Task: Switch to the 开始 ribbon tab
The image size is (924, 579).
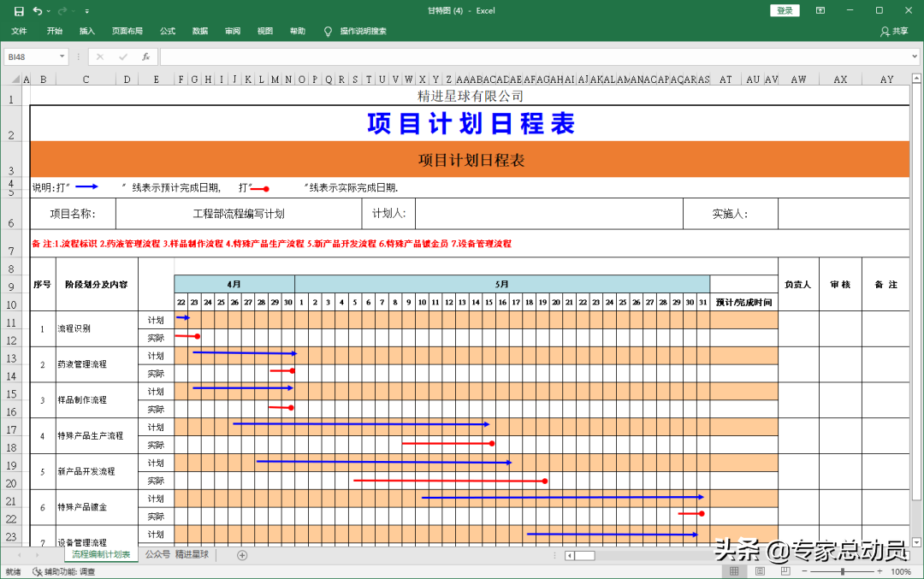Action: pyautogui.click(x=55, y=32)
